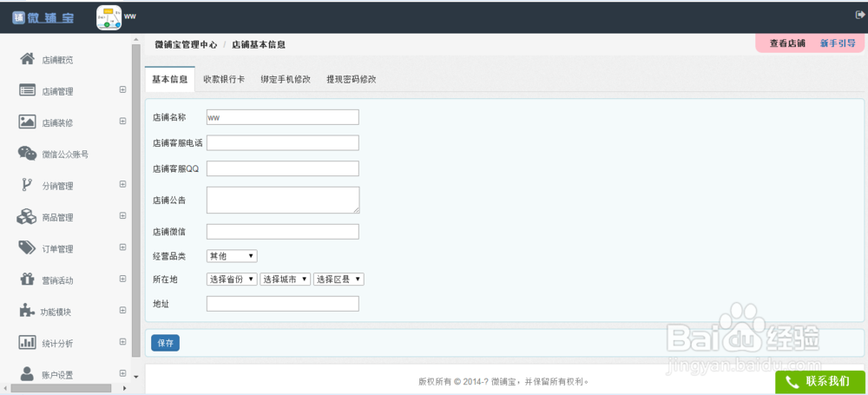868x395 pixels.
Task: Click sidebar scrollbar down arrow
Action: tap(136, 377)
